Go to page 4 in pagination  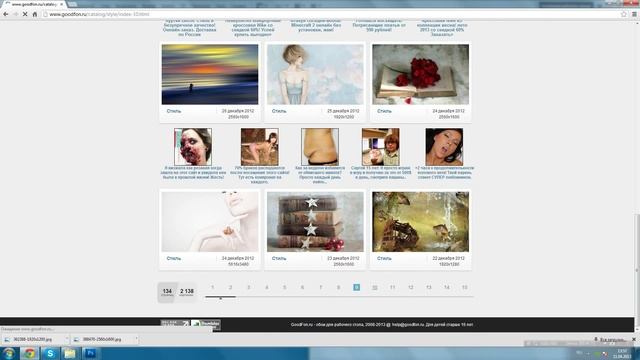click(x=267, y=287)
